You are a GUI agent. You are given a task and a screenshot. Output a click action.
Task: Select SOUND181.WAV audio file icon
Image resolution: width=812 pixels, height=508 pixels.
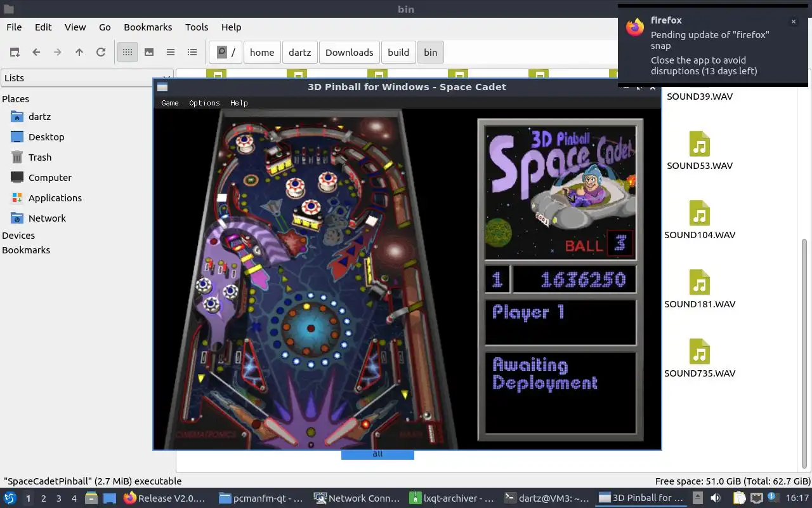(x=700, y=283)
